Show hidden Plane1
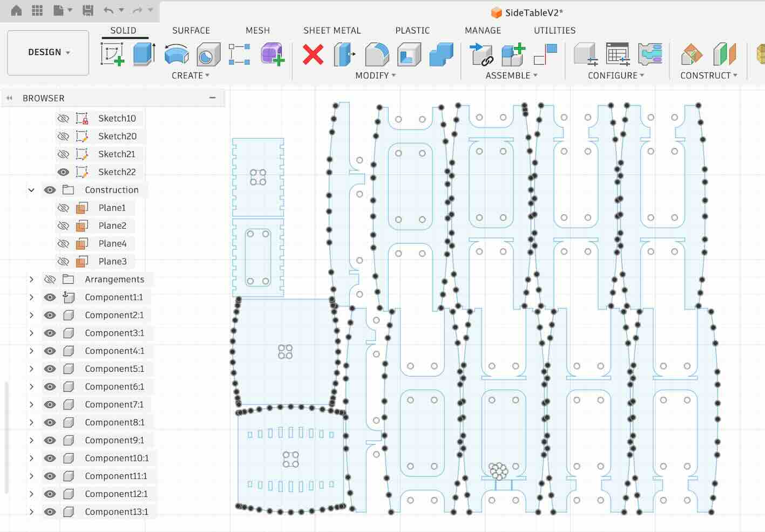Image resolution: width=765 pixels, height=532 pixels. 63,208
